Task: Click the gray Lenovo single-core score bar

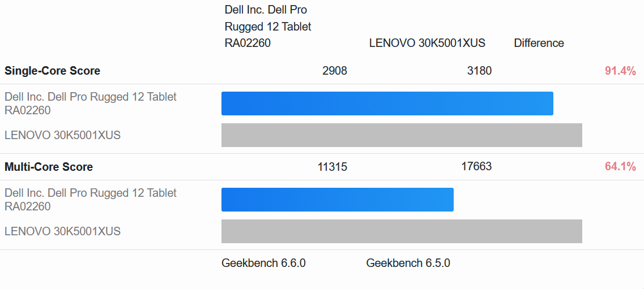Action: [x=402, y=135]
